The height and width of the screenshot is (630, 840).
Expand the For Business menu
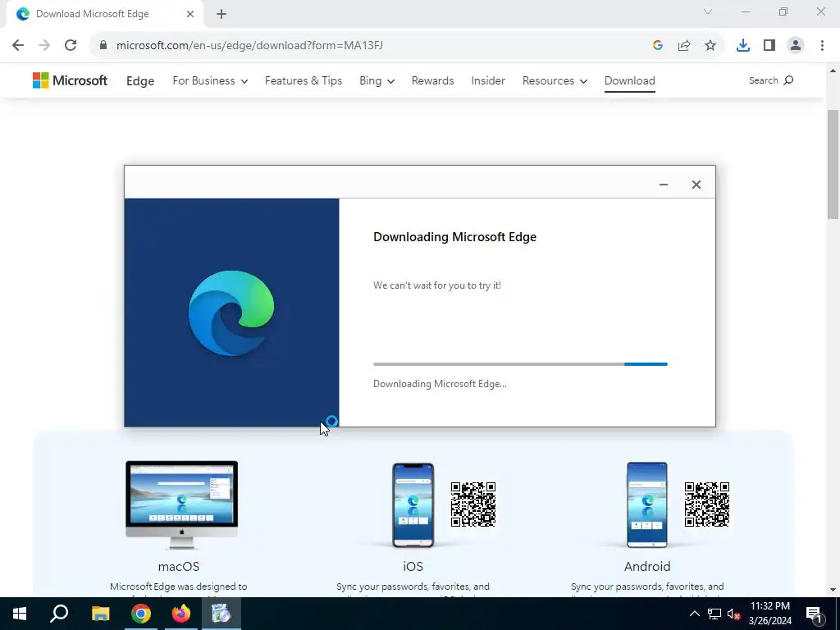pyautogui.click(x=210, y=81)
